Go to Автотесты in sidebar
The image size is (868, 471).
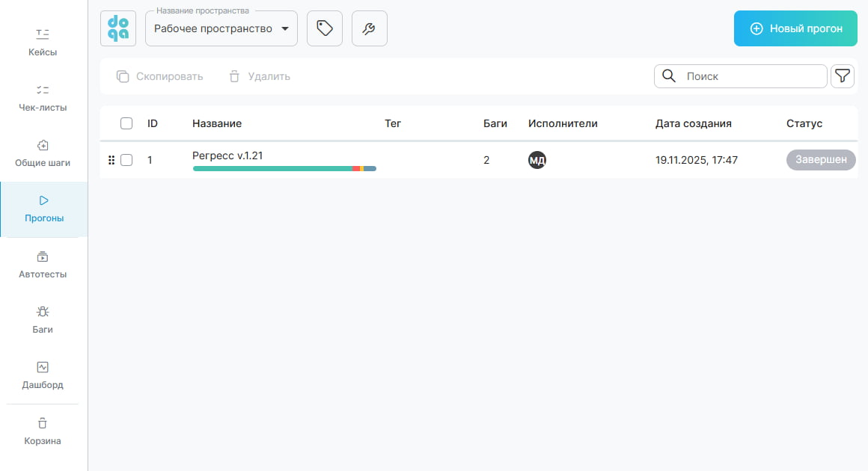43,264
